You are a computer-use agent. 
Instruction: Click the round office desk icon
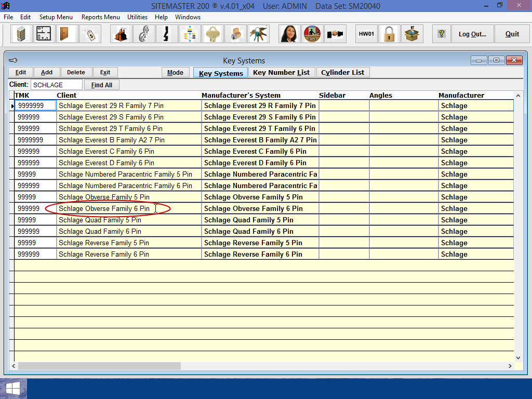click(x=312, y=34)
